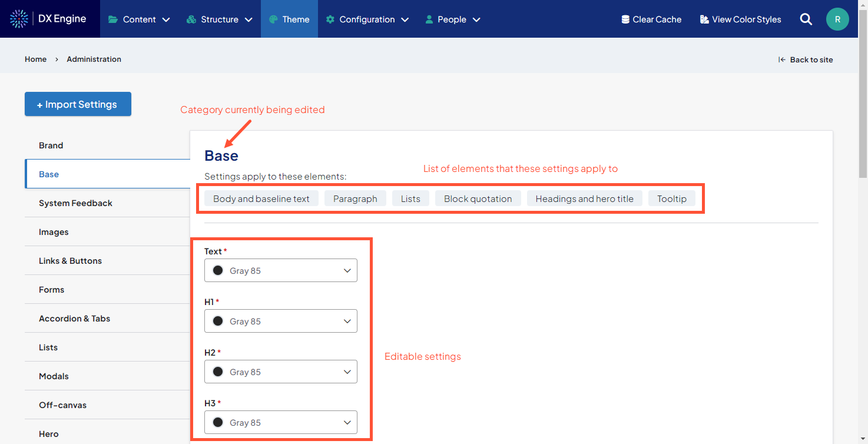
Task: Click the DX Engine logo icon
Action: pos(19,19)
